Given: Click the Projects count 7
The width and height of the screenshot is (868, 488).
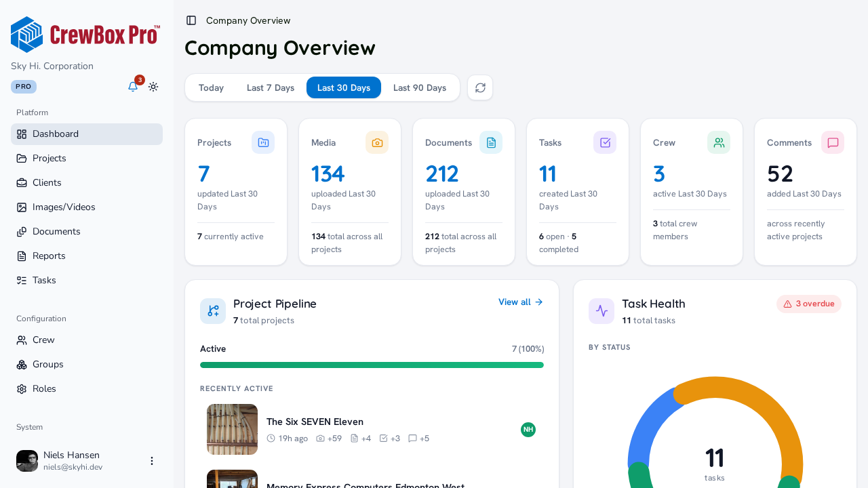Looking at the screenshot, I should coord(203,174).
